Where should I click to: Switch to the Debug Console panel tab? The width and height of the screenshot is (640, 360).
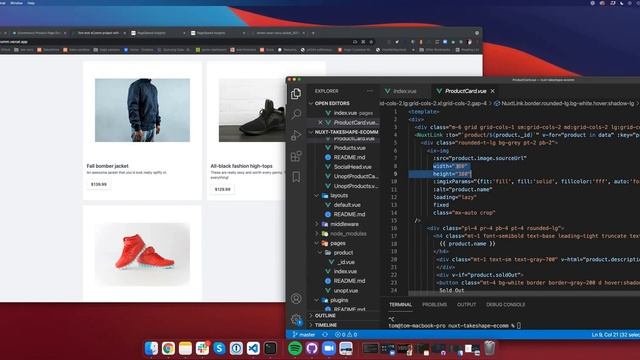click(505, 304)
